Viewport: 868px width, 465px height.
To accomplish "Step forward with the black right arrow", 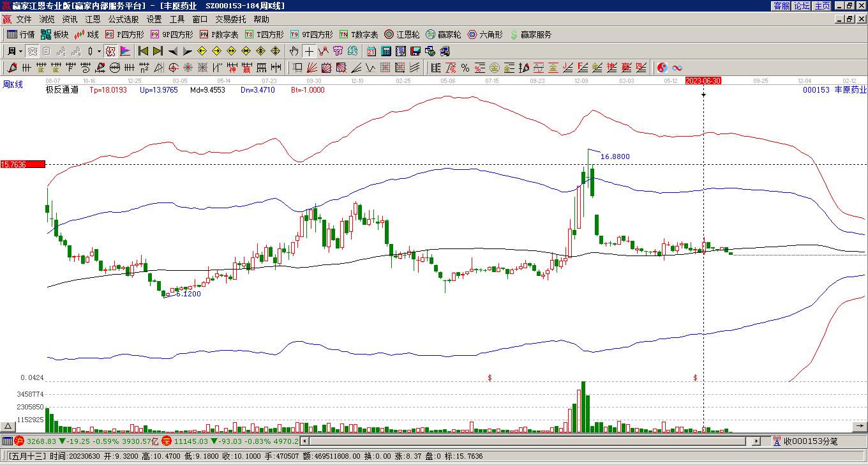I will point(187,51).
